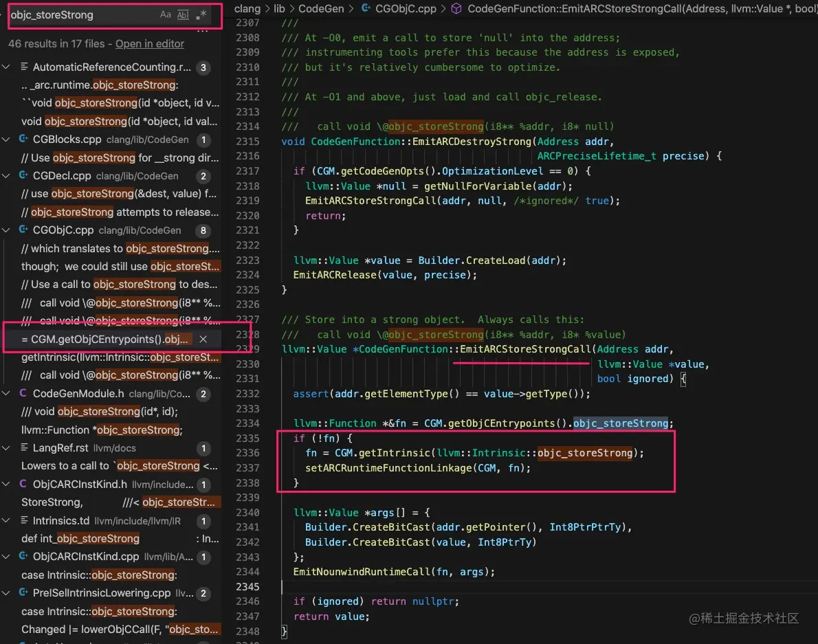This screenshot has width=818, height=644.
Task: Dismiss the CGM.getObjCEntrypoints search result
Action: pyautogui.click(x=203, y=339)
